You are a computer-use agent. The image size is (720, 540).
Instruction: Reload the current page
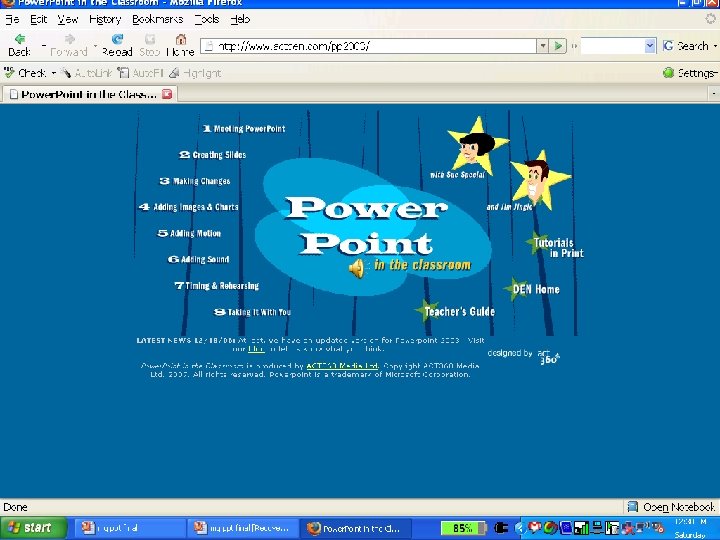(117, 45)
